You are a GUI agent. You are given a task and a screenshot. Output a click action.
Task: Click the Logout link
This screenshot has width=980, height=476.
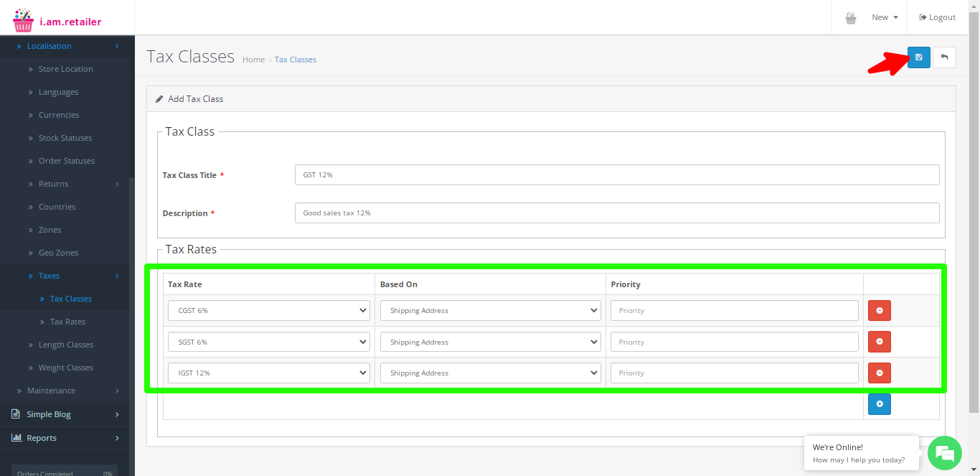tap(937, 17)
